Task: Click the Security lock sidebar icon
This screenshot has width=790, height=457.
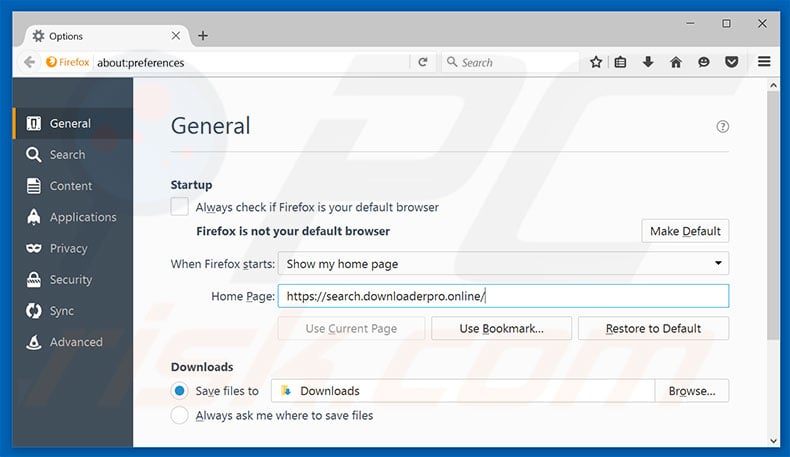Action: (x=34, y=280)
